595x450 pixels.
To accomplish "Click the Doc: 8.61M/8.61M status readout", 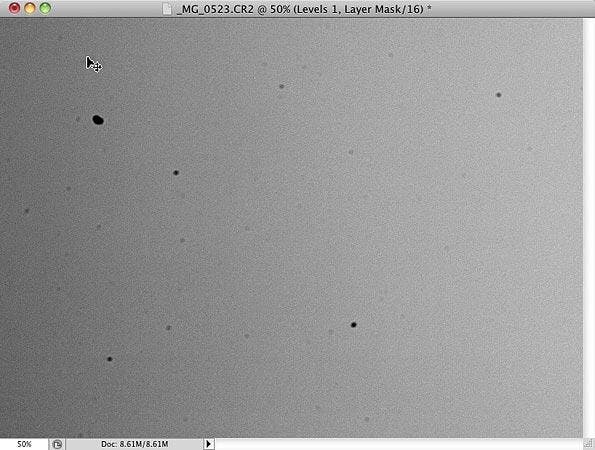I will coord(134,444).
